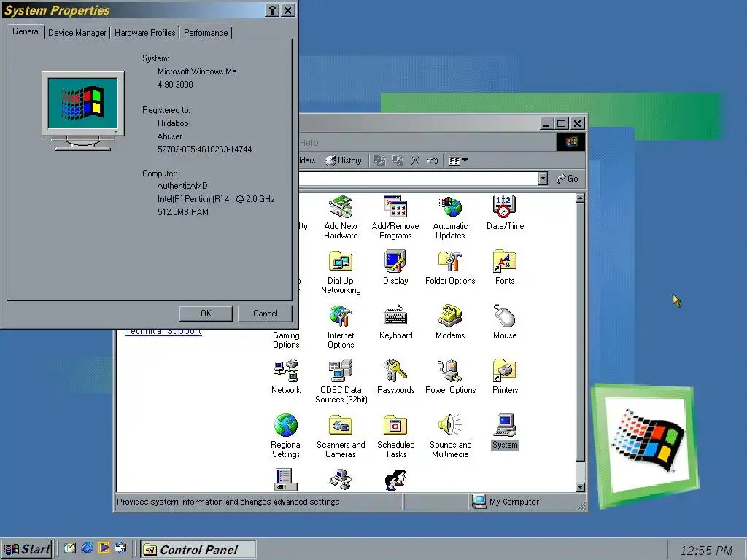The image size is (747, 560).
Task: Click the highlighted System icon
Action: click(505, 432)
